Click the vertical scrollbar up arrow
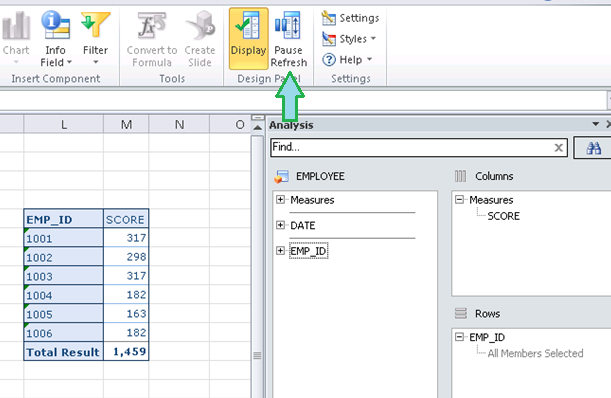 coord(257,128)
